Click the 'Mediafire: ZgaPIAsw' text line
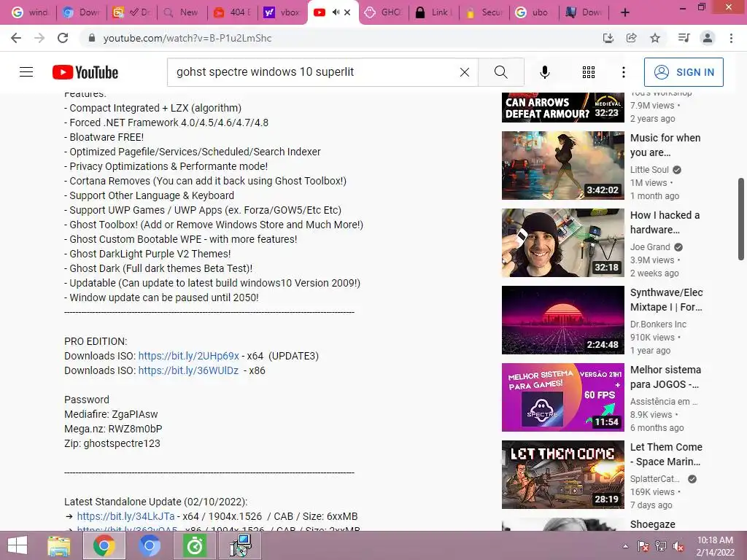This screenshot has width=747, height=560. 111,414
